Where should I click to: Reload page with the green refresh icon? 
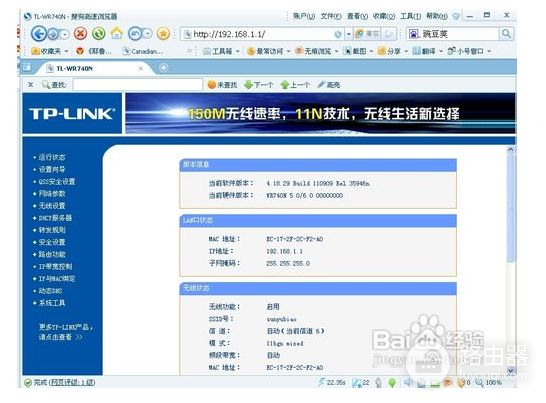coord(99,33)
